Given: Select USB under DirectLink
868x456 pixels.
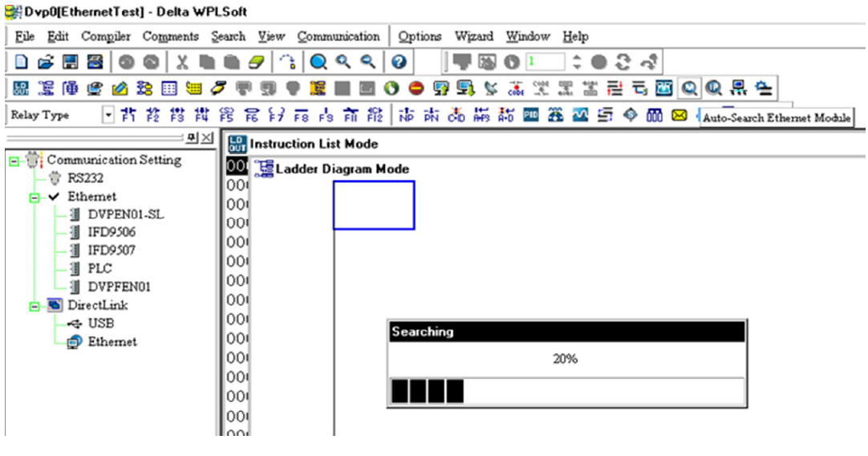Looking at the screenshot, I should click(100, 324).
